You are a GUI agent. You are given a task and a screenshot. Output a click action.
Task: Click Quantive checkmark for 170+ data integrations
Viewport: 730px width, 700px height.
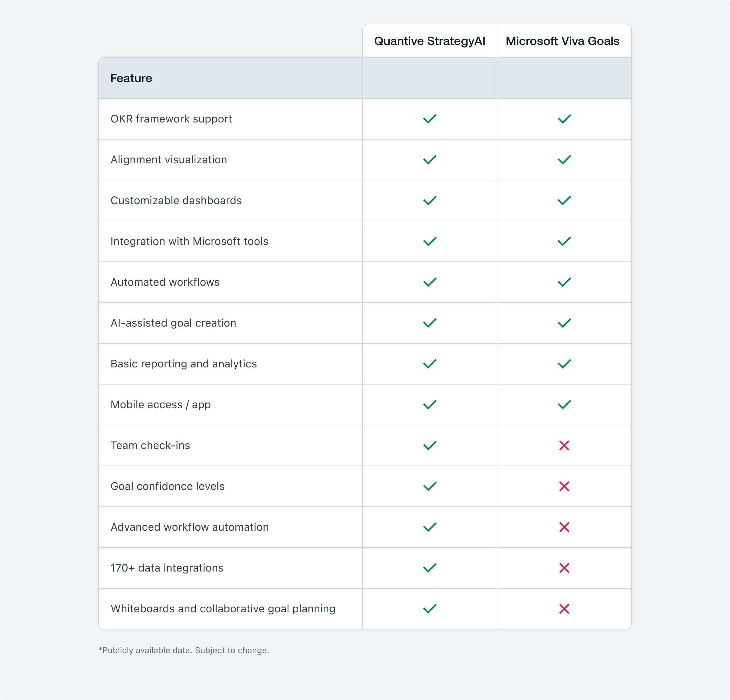tap(430, 568)
